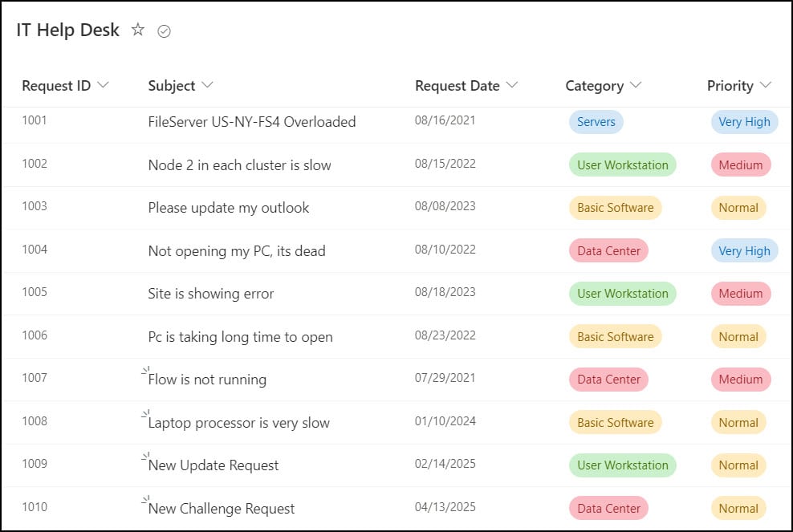The width and height of the screenshot is (793, 532).
Task: Select request ID 1004
Action: coord(35,250)
